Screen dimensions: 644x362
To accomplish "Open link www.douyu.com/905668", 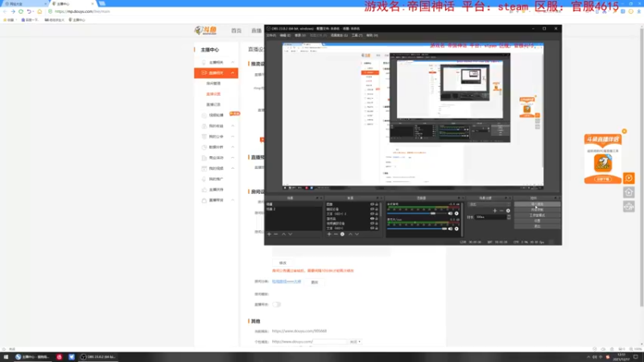I will (x=299, y=331).
